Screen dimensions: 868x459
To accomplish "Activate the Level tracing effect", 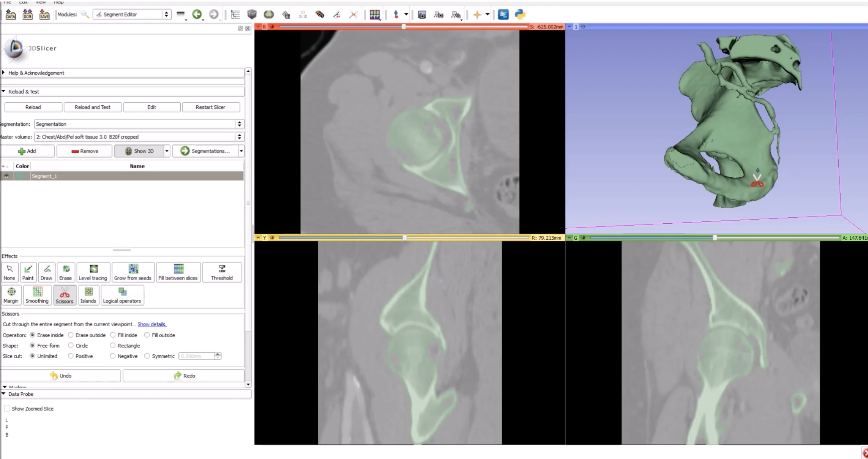I will [93, 272].
